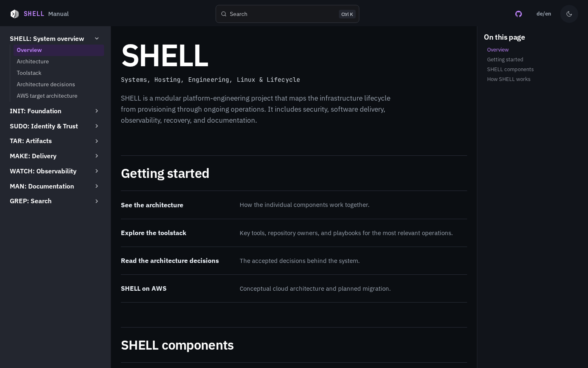Expand the WATCH: Observability chevron
Viewport: 588px width, 368px height.
[x=97, y=171]
